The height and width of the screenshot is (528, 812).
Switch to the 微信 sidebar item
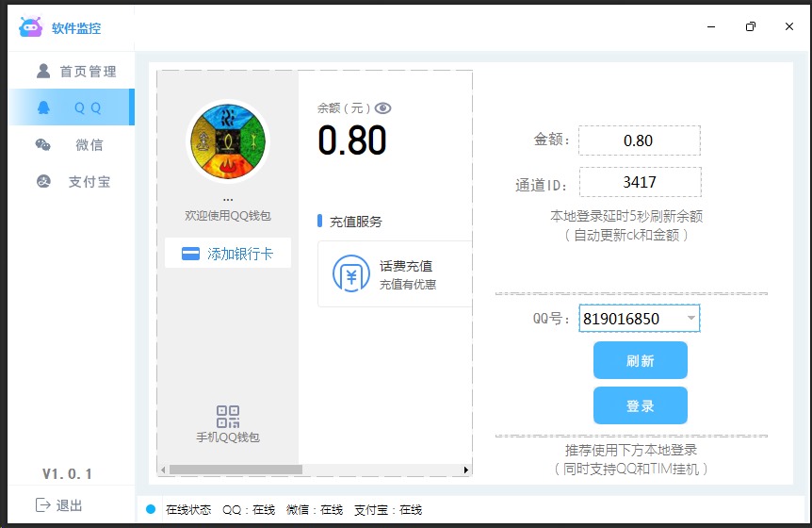(x=72, y=144)
